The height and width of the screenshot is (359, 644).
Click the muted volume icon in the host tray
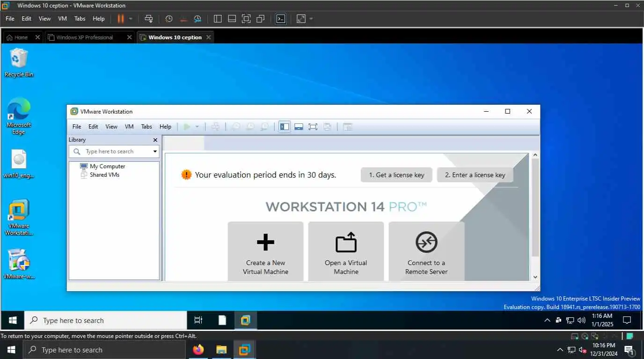click(583, 350)
